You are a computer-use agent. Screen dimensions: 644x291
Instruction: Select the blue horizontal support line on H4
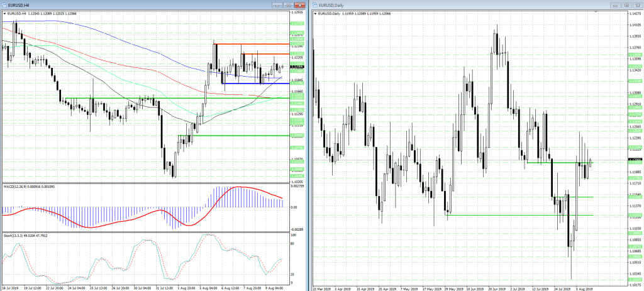coord(252,84)
